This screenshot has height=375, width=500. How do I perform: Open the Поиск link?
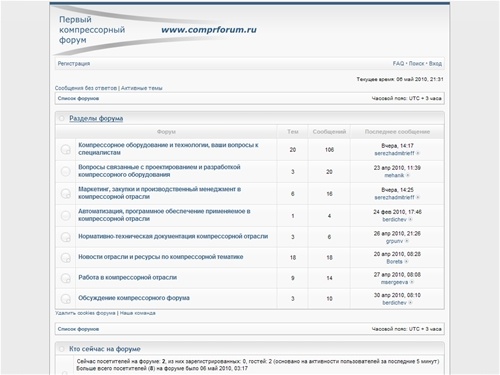click(416, 63)
